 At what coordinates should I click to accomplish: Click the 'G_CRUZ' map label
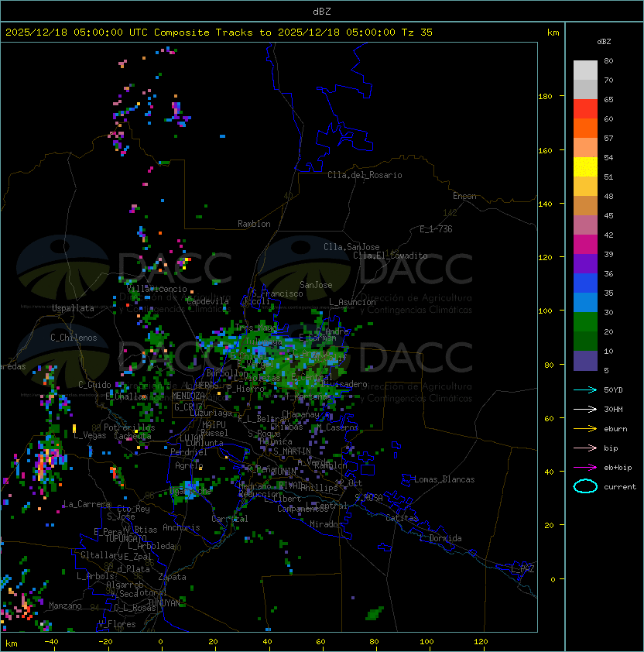coord(188,407)
